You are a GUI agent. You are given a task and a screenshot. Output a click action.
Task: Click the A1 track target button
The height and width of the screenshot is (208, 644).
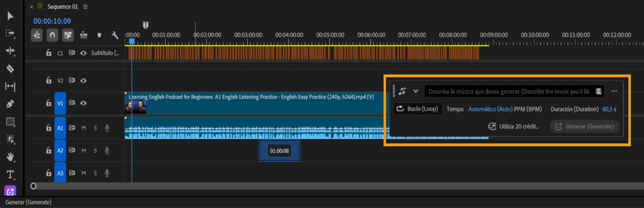pyautogui.click(x=60, y=128)
